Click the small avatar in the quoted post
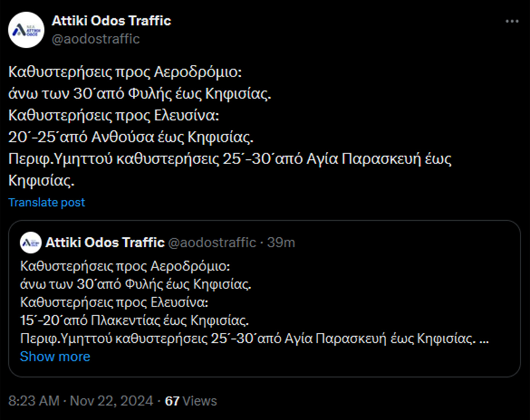 pos(31,243)
